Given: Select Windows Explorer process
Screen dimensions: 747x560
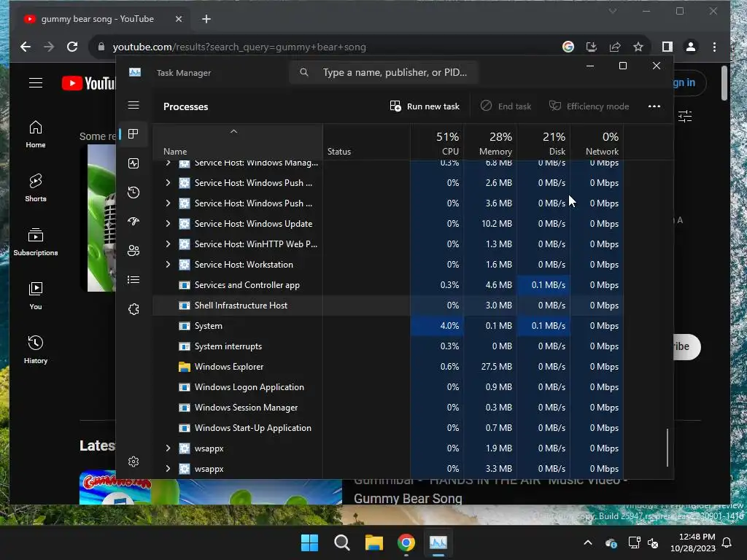Looking at the screenshot, I should [x=388, y=367].
